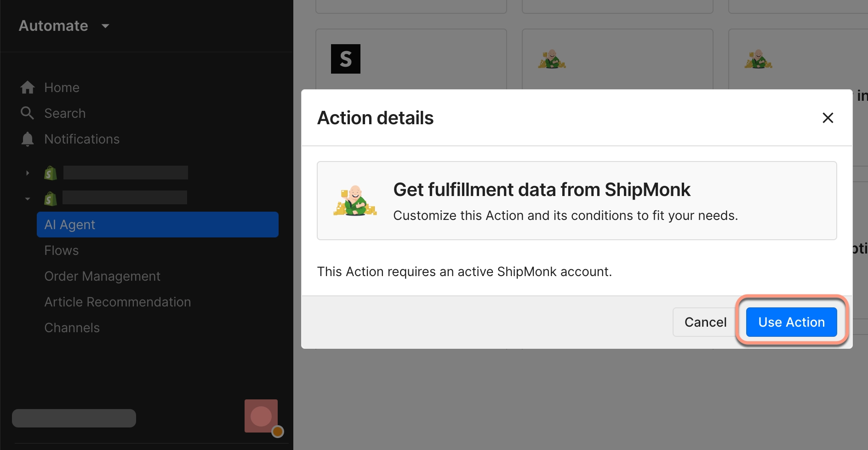Click the ShipMonk icon on the middle background card
The image size is (868, 450).
(552, 59)
